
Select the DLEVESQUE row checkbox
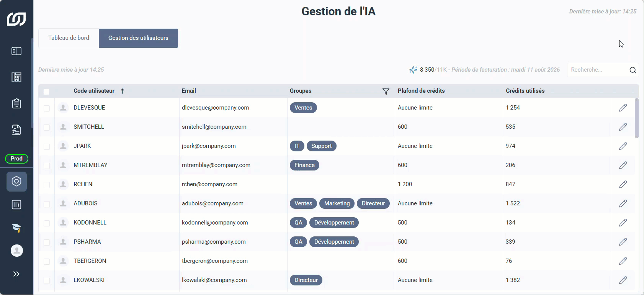point(47,108)
